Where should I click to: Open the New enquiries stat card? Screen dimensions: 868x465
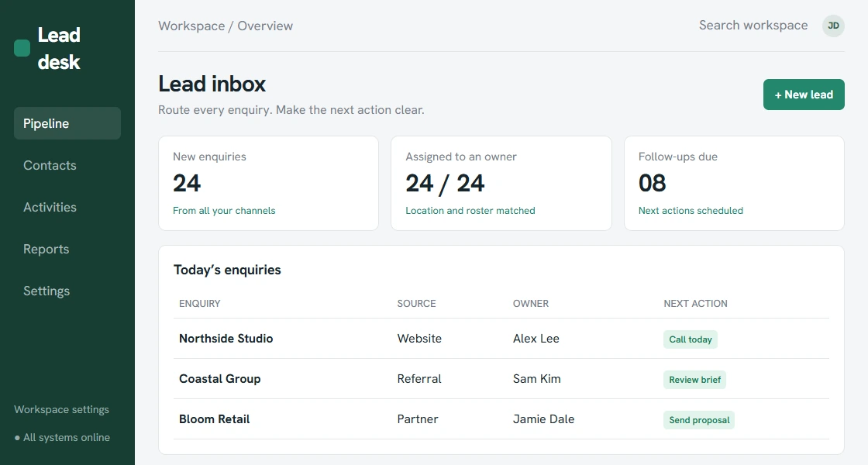click(268, 183)
